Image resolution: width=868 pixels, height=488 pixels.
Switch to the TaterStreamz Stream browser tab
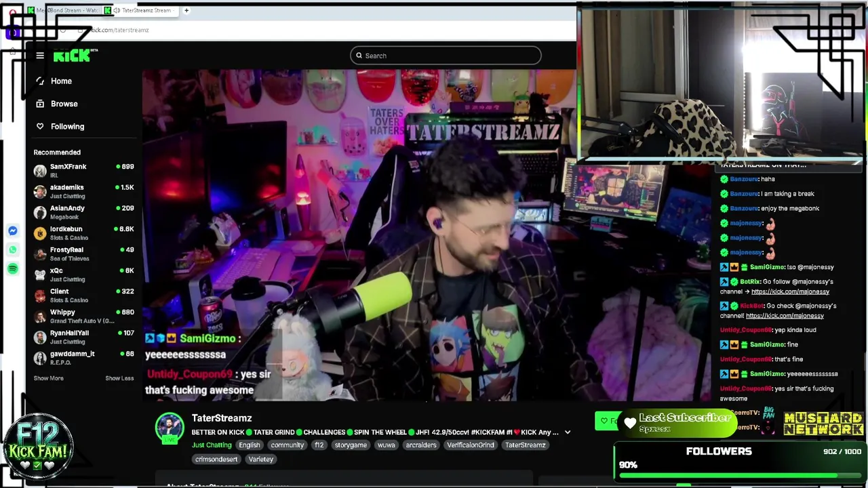pos(140,10)
